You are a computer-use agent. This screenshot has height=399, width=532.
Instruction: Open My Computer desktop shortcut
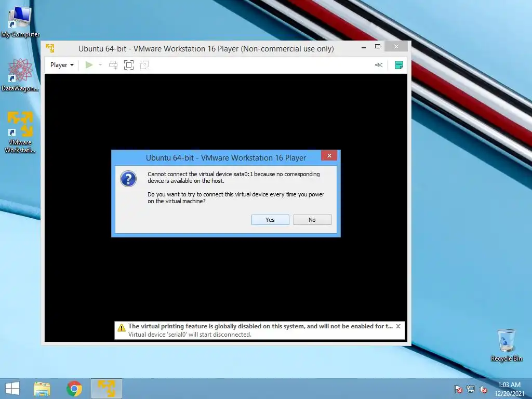[x=20, y=22]
